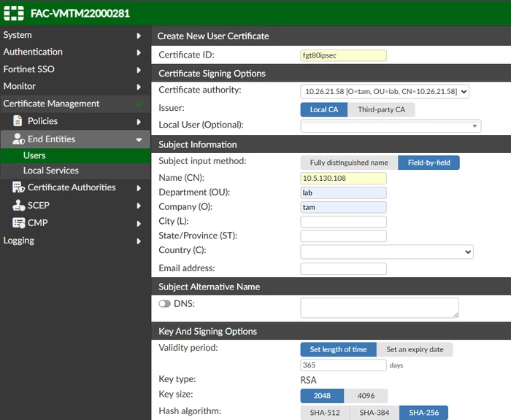Click the Department (OU) field

tap(343, 192)
